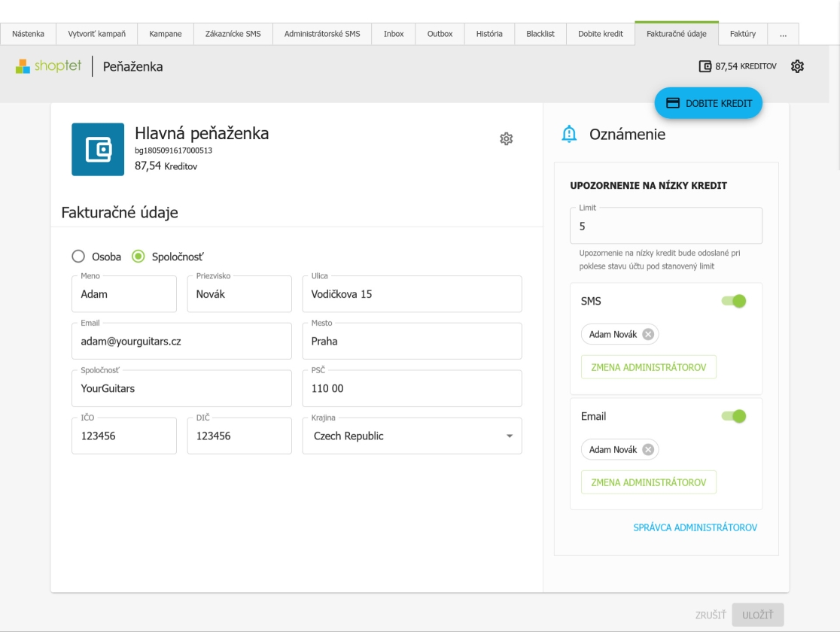The width and height of the screenshot is (840, 632).
Task: Click the ZRUŠIŤ button
Action: coord(711,615)
